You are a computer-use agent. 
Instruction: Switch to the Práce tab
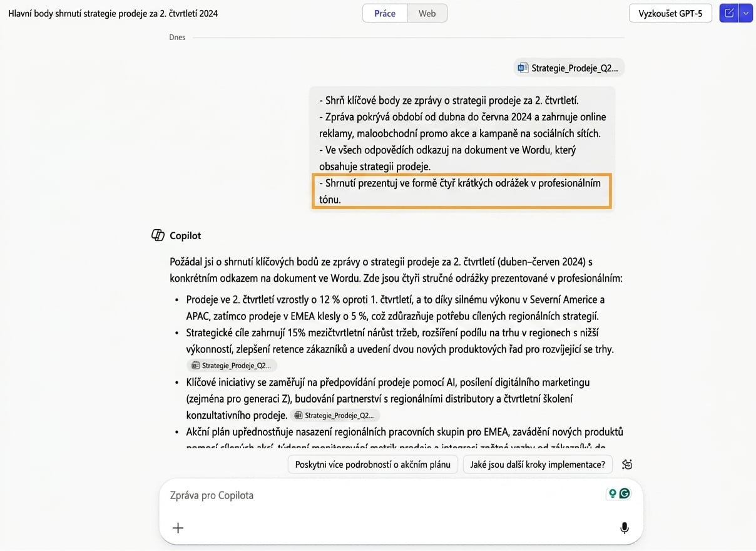pyautogui.click(x=385, y=13)
